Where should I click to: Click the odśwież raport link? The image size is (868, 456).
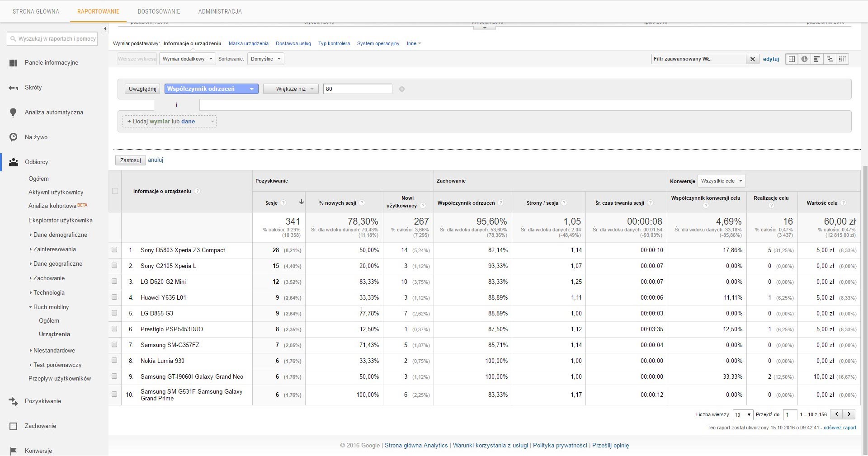[x=840, y=428]
